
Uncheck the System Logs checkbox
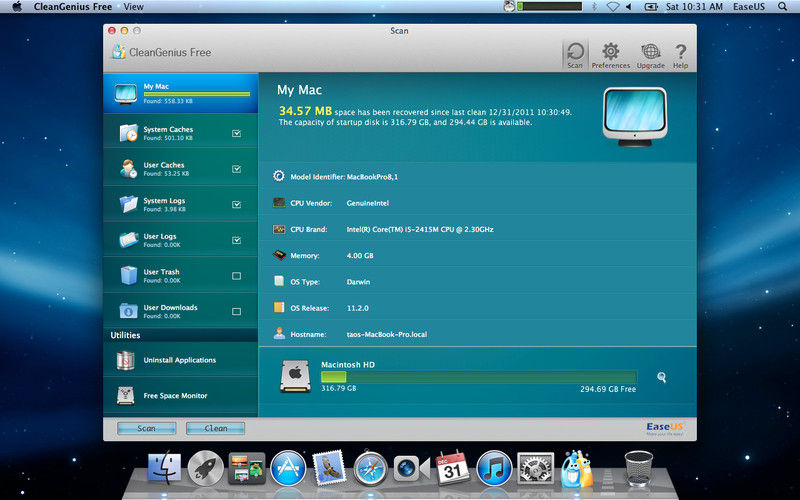coord(236,204)
